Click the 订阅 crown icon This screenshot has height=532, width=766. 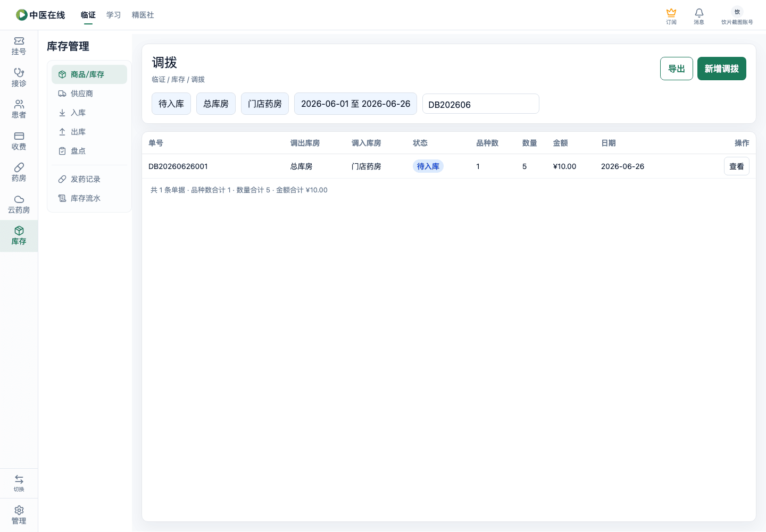point(671,12)
